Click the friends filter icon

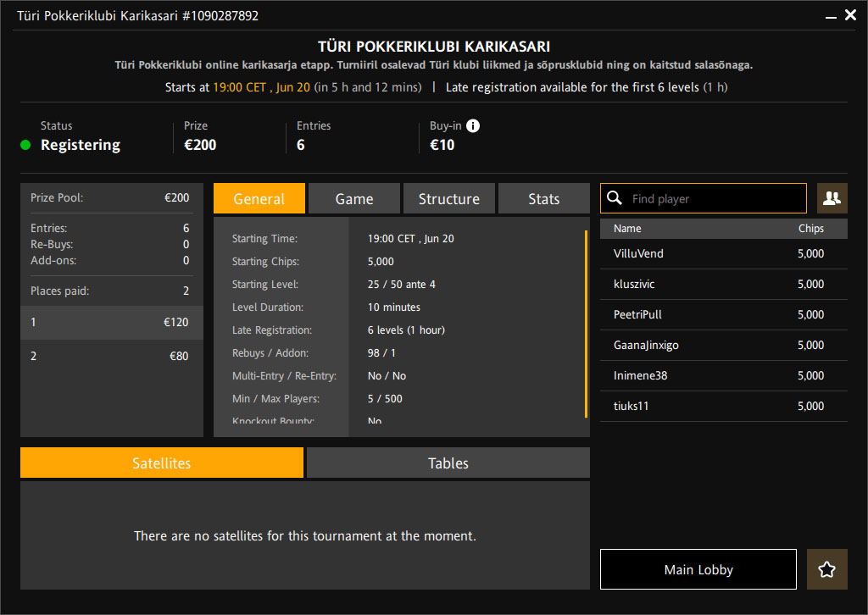(832, 198)
